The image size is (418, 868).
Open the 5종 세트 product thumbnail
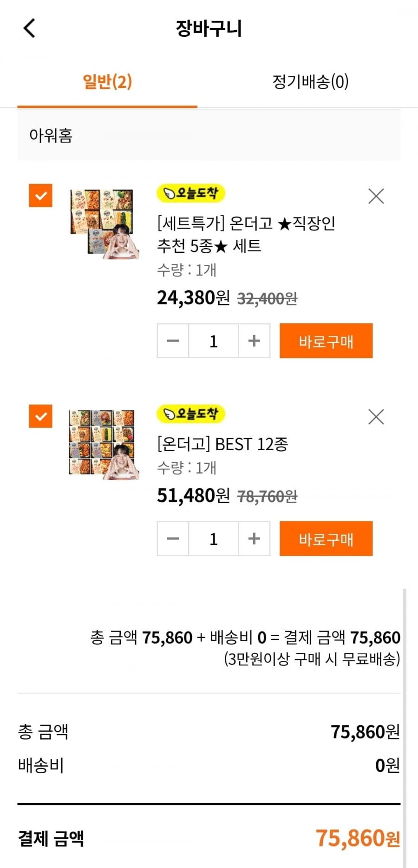click(x=103, y=223)
